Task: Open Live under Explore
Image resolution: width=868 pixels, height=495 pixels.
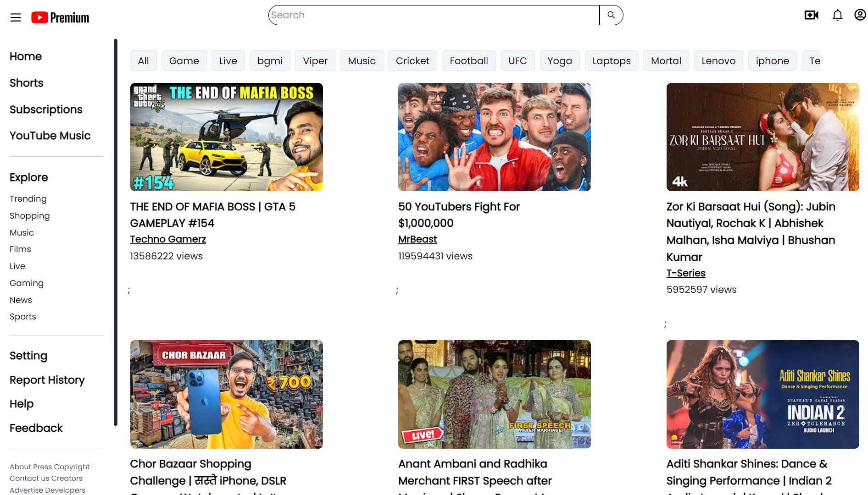Action: (x=17, y=266)
